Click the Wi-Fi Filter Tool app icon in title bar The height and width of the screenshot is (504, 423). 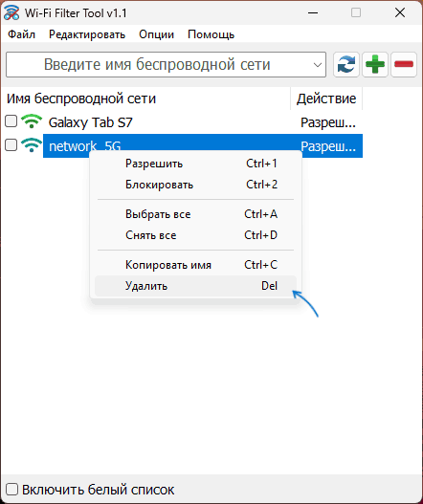[11, 12]
